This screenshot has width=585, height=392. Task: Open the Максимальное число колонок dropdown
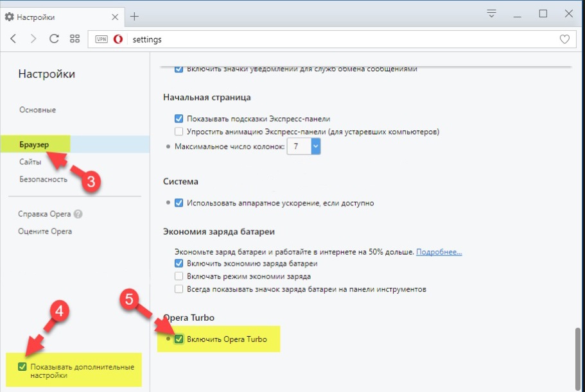[304, 146]
